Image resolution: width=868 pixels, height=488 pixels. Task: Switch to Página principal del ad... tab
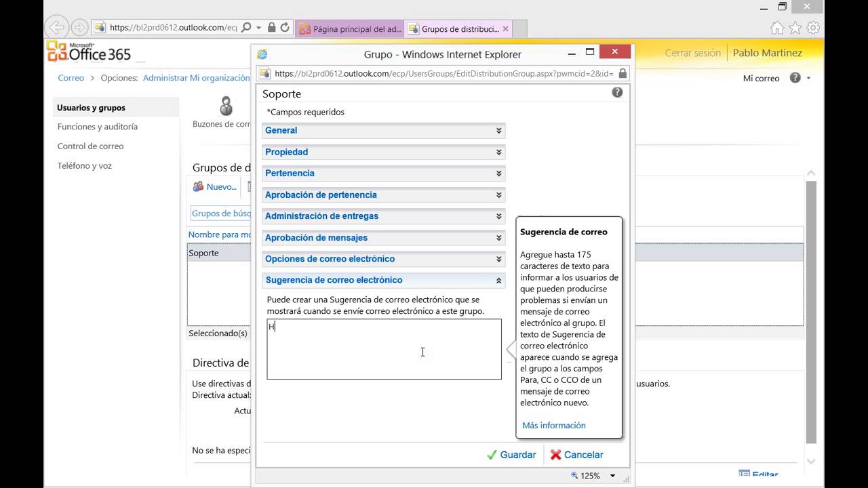(x=349, y=29)
